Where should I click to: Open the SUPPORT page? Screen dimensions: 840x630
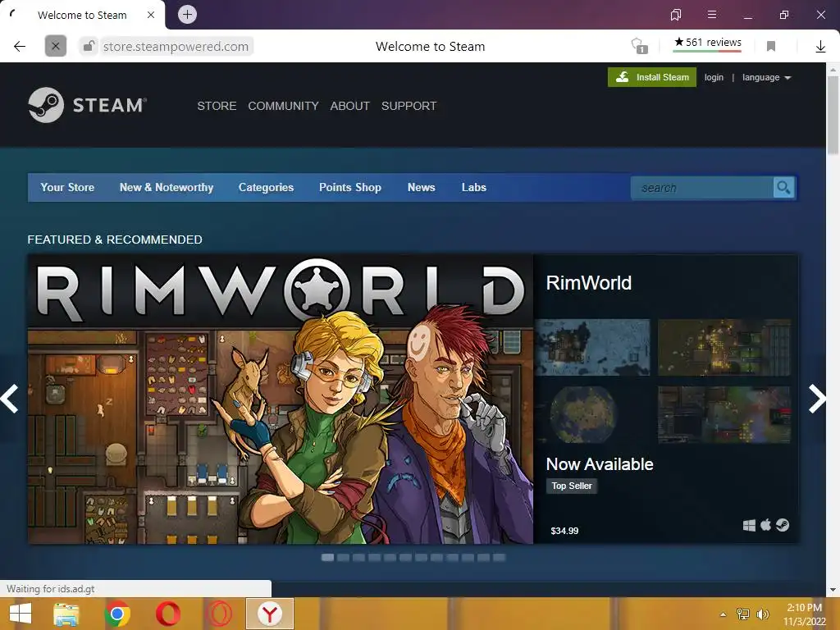coord(409,106)
